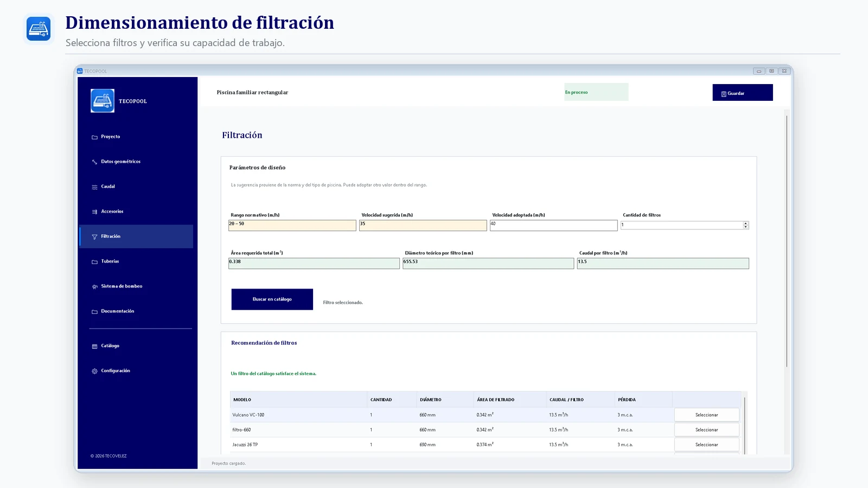
Task: Click the CAUDAL / FILTRO column header
Action: (580, 400)
